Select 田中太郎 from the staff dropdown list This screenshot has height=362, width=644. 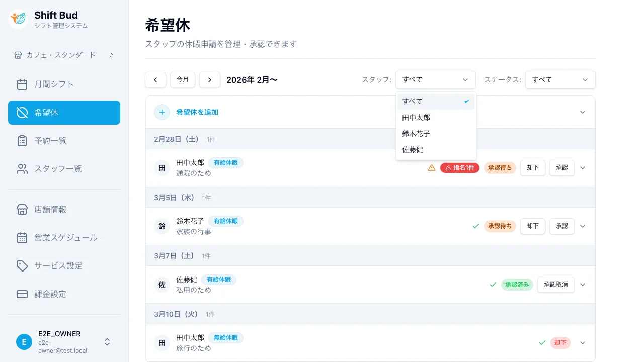[416, 117]
